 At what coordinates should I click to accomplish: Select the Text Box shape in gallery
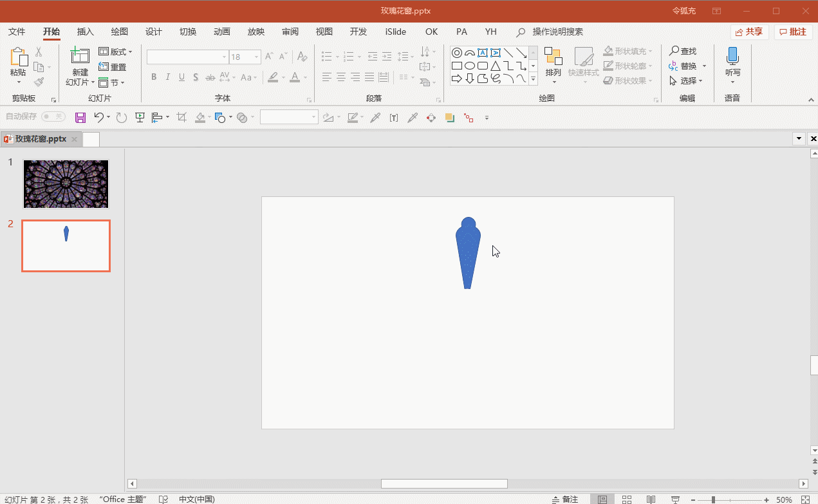tap(483, 53)
